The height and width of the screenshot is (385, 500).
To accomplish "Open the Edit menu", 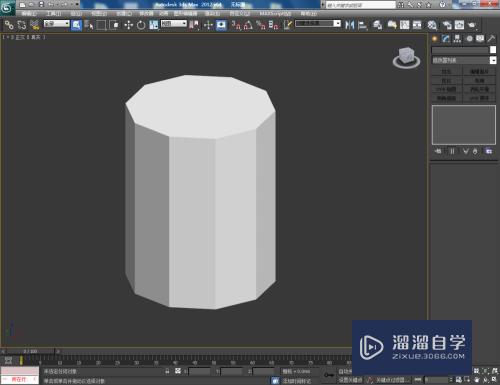I will 29,14.
